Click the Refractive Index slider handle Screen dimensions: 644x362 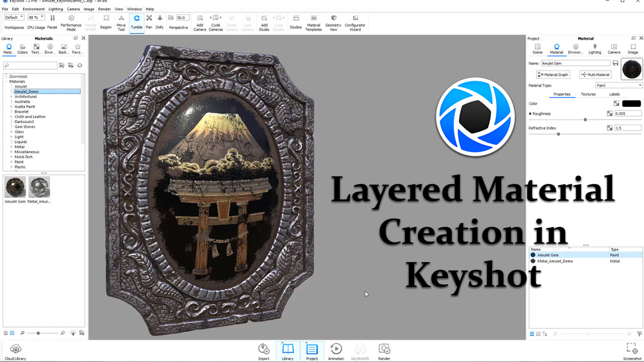[559, 134]
